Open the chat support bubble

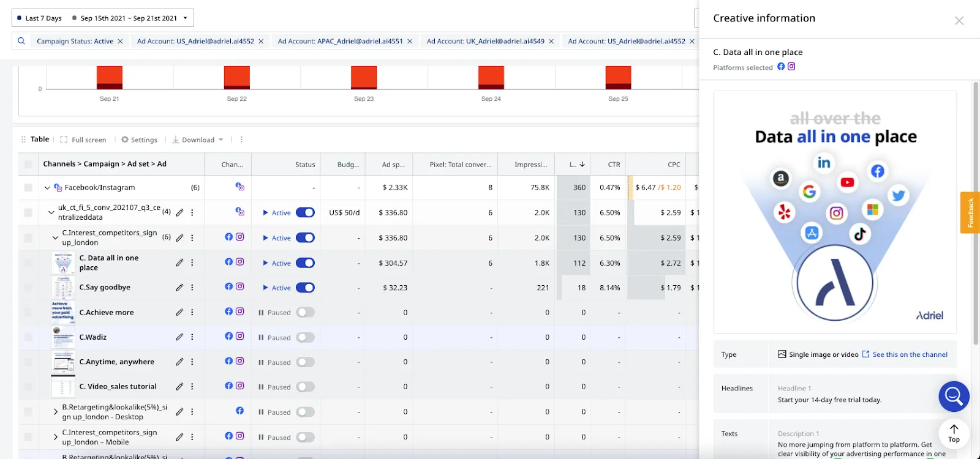pyautogui.click(x=954, y=397)
